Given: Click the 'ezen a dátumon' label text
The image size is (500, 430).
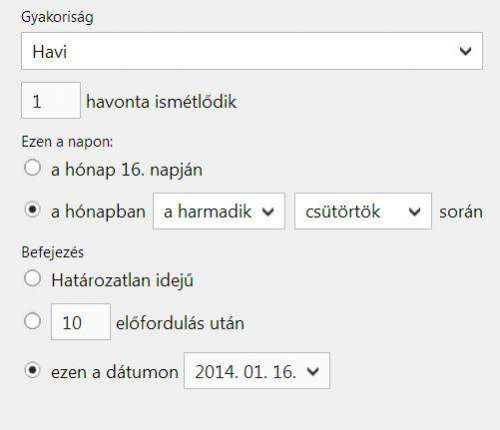Looking at the screenshot, I should click(x=115, y=372).
